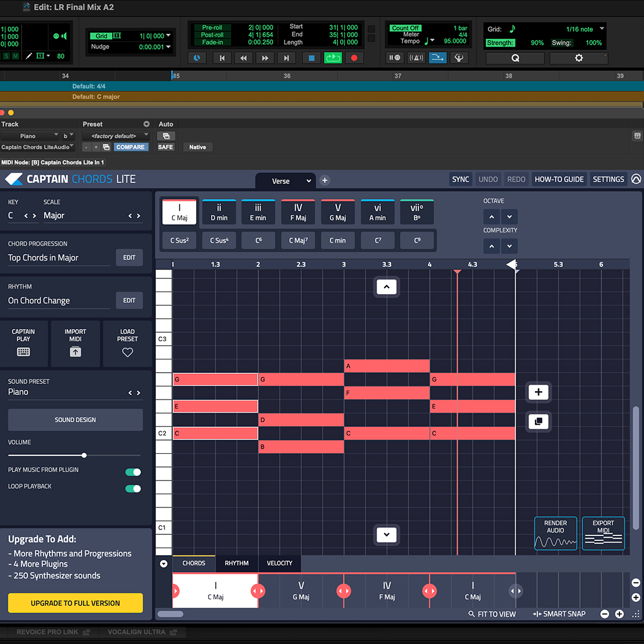Open the factory default preset dropdown
644x644 pixels.
tap(116, 136)
